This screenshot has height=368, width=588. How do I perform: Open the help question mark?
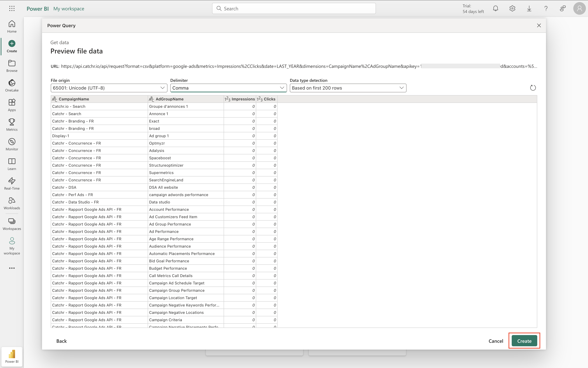pos(546,9)
